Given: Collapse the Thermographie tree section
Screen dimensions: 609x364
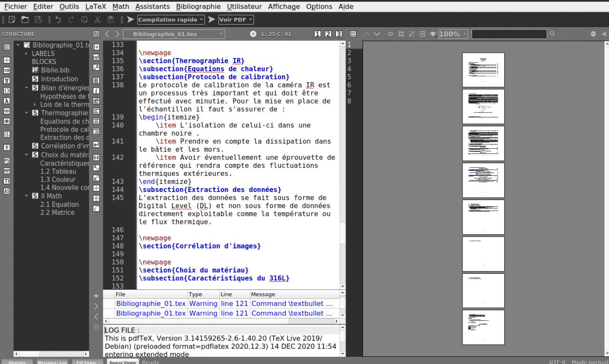Looking at the screenshot, I should tap(27, 113).
